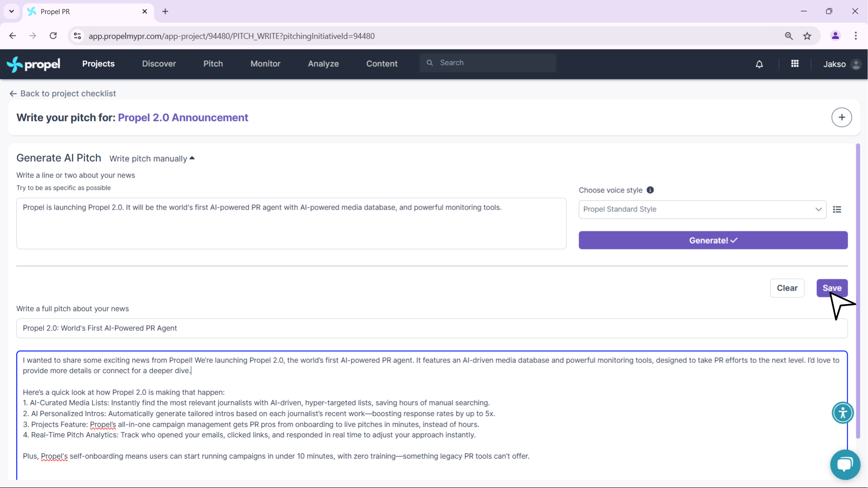Click the Clear button
The image size is (868, 488).
[x=787, y=288]
